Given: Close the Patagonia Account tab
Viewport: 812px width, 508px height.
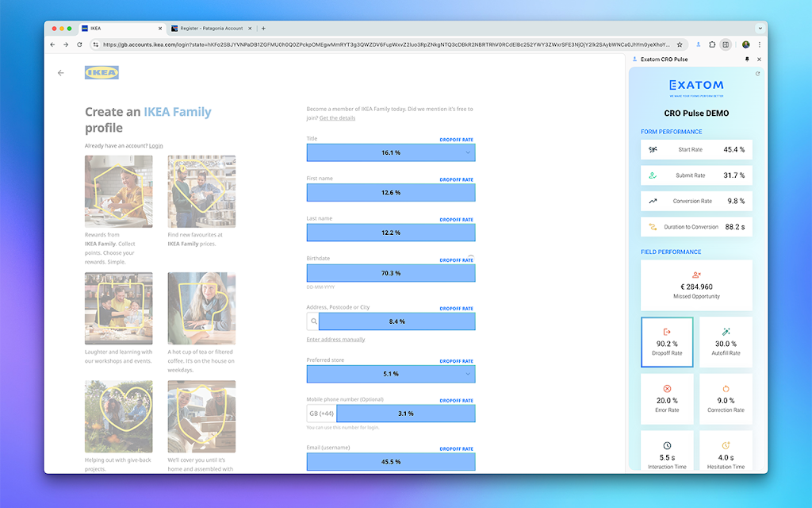Looking at the screenshot, I should pos(250,29).
